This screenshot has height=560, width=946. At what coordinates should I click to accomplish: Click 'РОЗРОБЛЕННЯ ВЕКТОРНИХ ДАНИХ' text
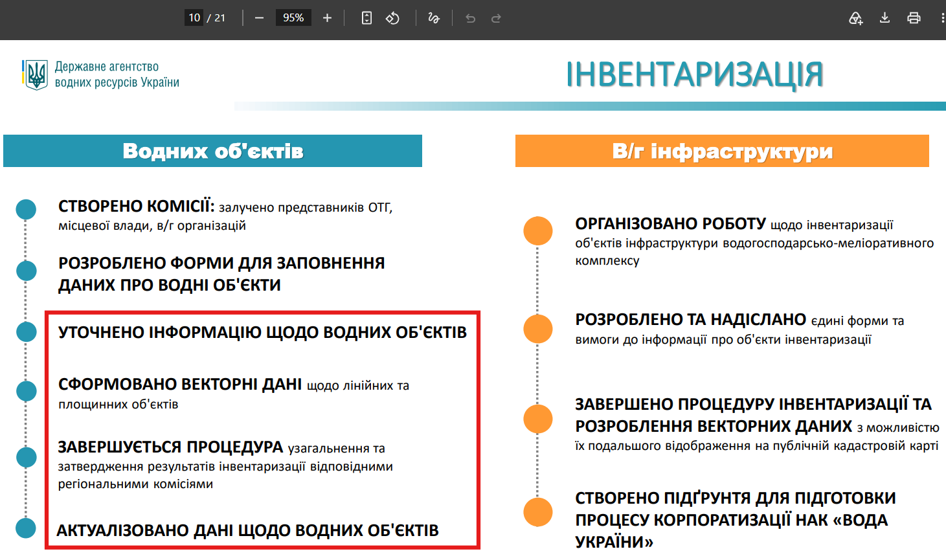pos(714,427)
